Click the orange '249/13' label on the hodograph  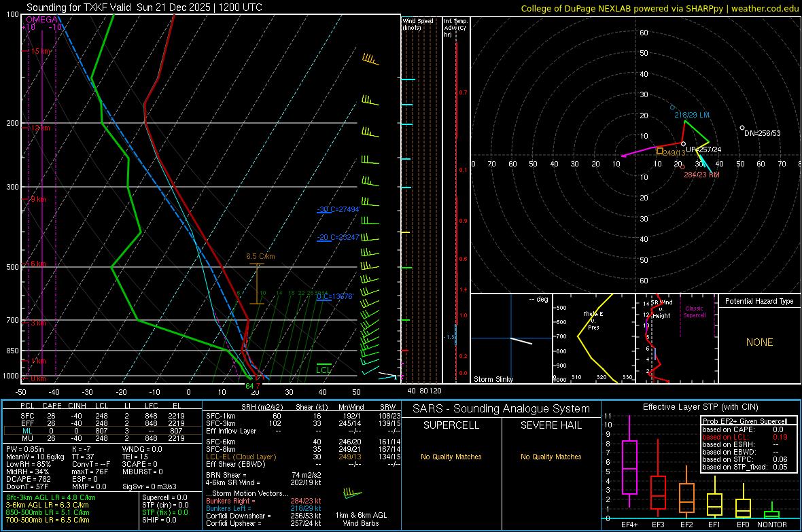tap(674, 153)
